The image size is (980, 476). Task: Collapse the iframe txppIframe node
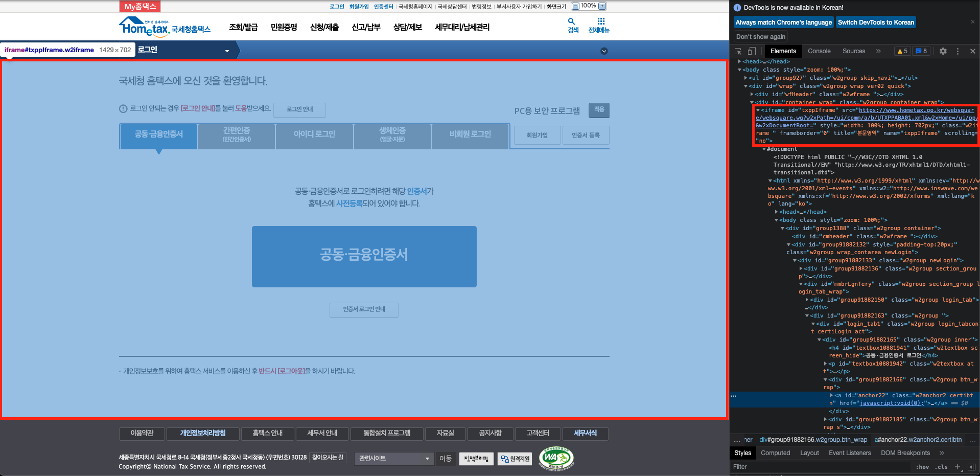(x=758, y=110)
